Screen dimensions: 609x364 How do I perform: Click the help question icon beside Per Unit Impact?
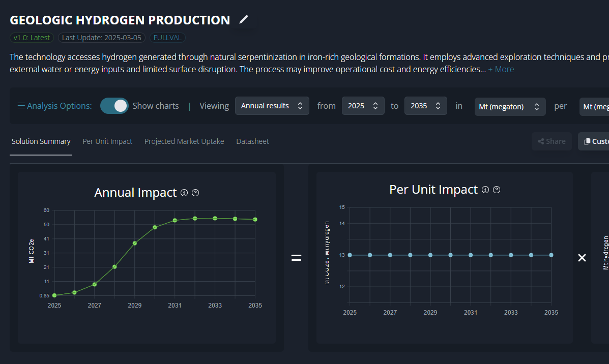click(497, 190)
